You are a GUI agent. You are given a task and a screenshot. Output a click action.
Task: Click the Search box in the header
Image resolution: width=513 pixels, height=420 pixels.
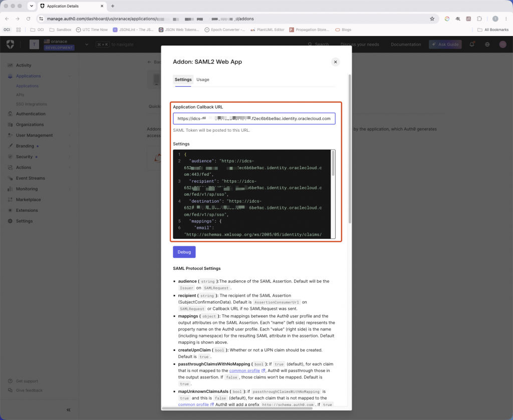pos(318,45)
